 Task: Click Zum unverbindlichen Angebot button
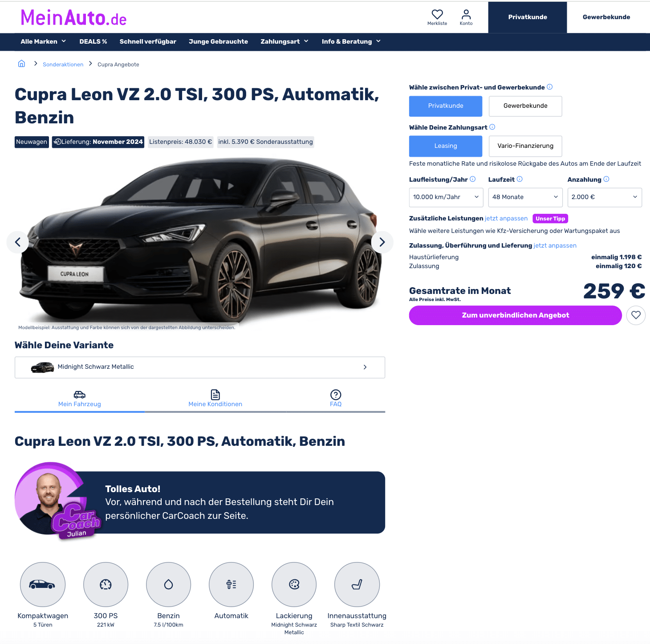(516, 315)
